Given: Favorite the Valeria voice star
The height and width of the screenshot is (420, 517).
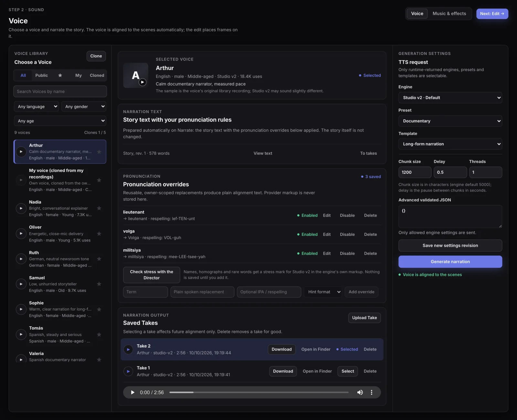Looking at the screenshot, I should [x=99, y=360].
